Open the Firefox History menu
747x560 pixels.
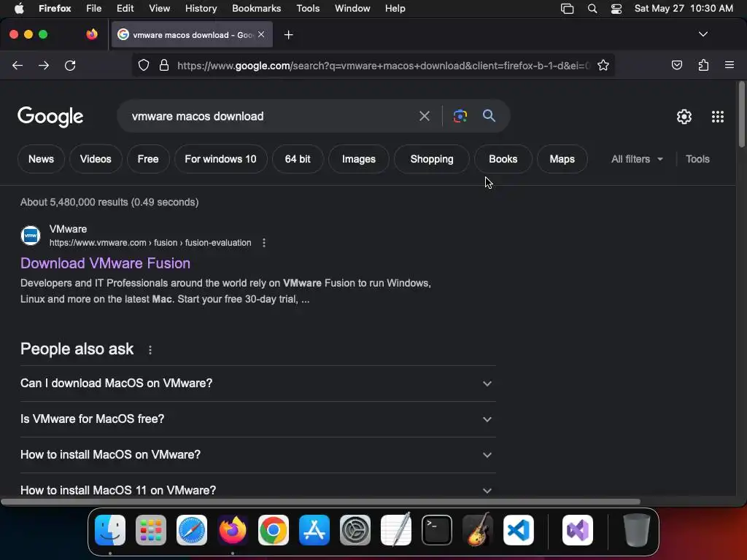click(201, 9)
